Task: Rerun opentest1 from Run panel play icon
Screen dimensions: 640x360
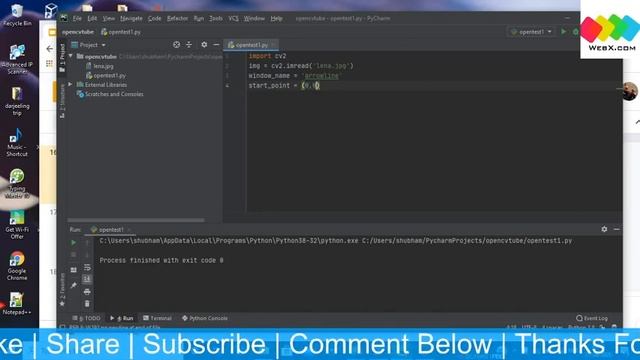Action: pos(73,242)
